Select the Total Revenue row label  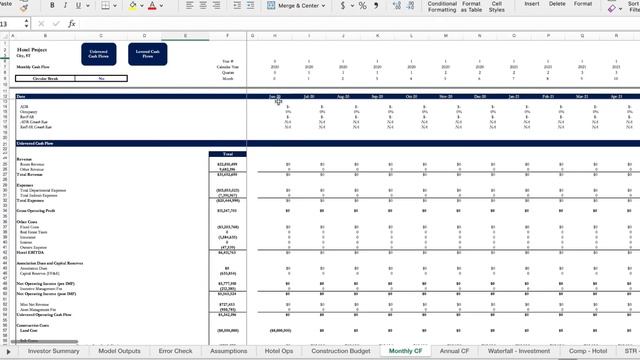click(29, 175)
